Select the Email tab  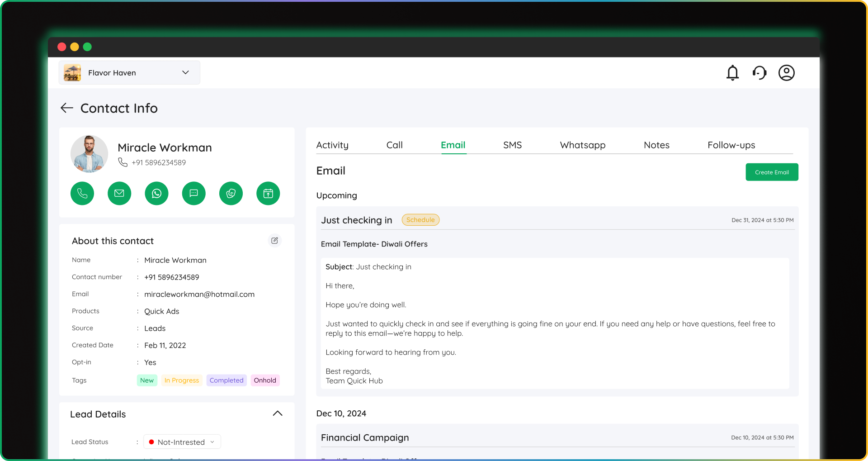coord(453,145)
